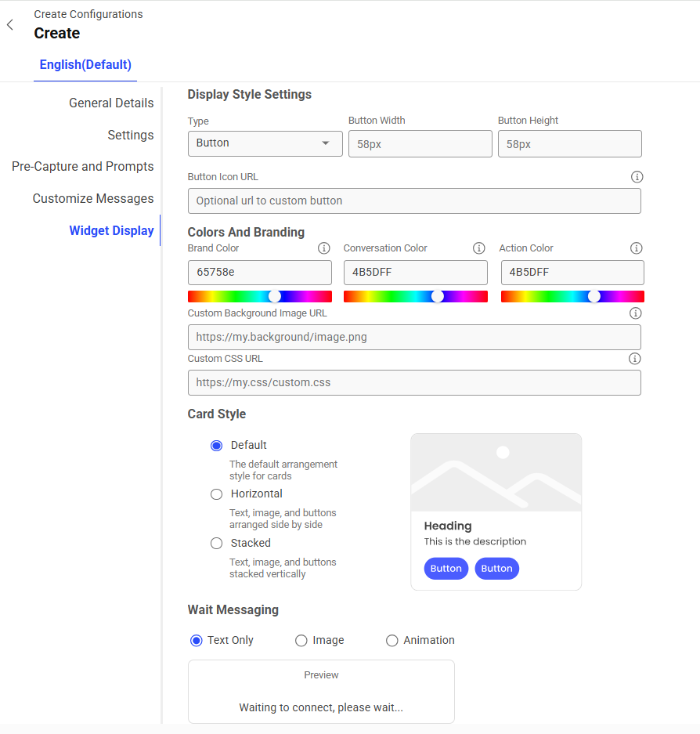The height and width of the screenshot is (734, 700).
Task: Focus the Button Width field
Action: [x=420, y=143]
